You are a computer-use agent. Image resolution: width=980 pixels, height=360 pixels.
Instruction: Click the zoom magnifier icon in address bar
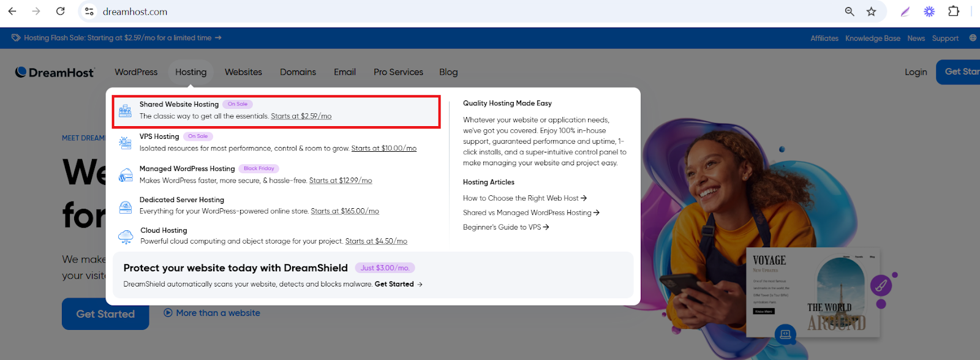click(850, 11)
